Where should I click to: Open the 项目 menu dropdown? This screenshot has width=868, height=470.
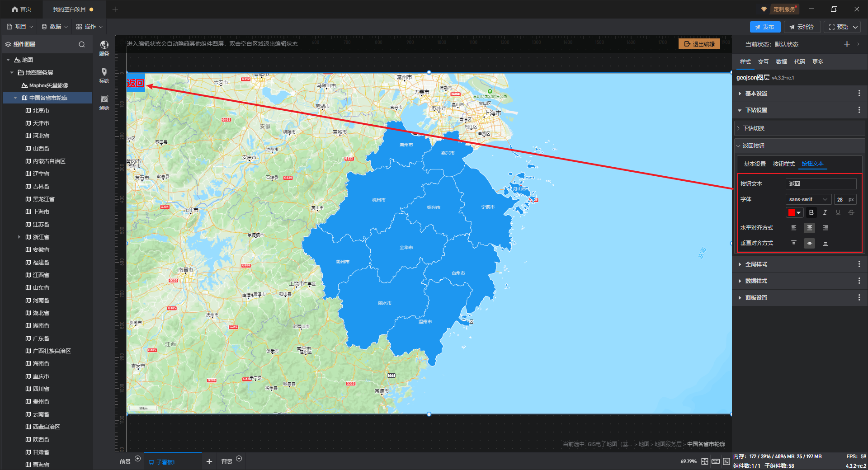pos(20,27)
